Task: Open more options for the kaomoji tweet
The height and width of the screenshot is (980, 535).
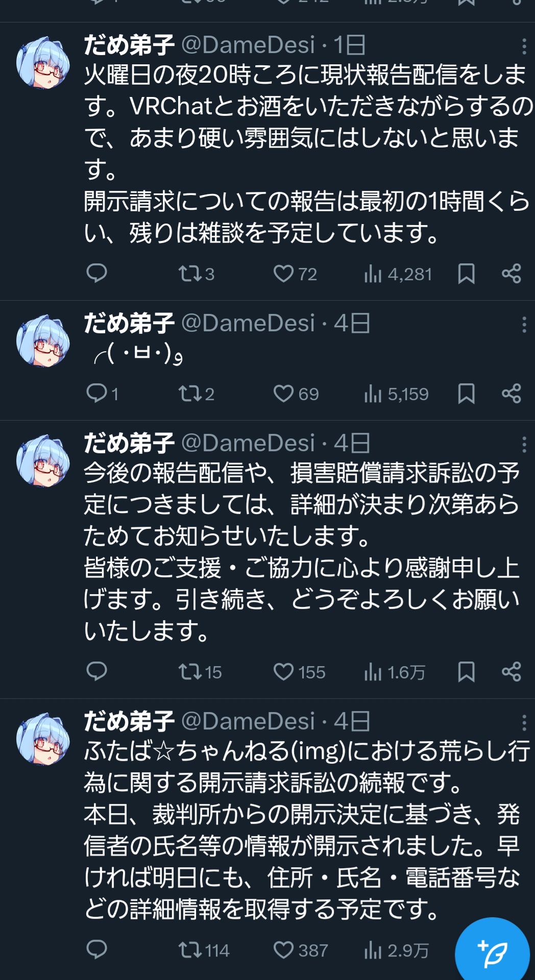Action: pyautogui.click(x=524, y=325)
